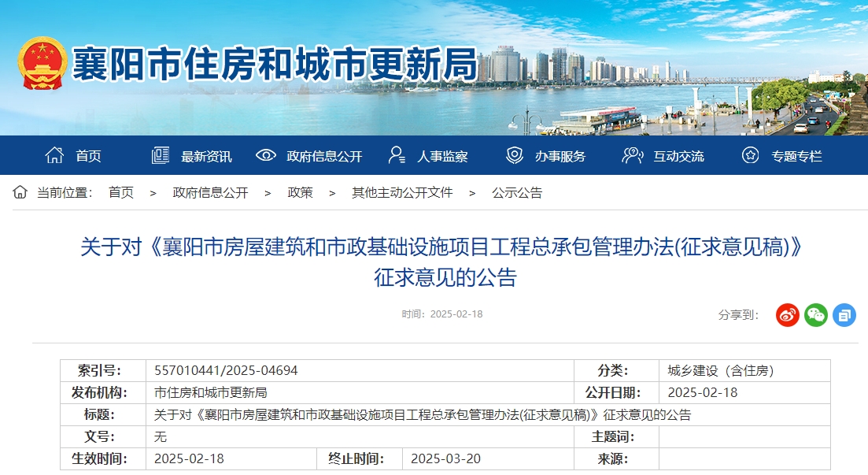Click the chat icon for 互动交流

(x=633, y=155)
